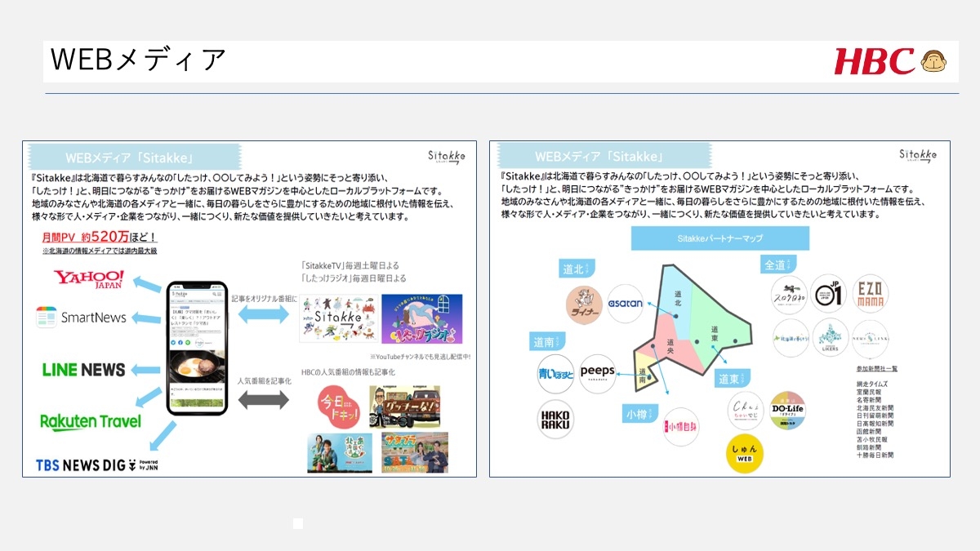Click 日高報知新聞 in the newspaper list
The width and height of the screenshot is (980, 551).
click(x=875, y=424)
